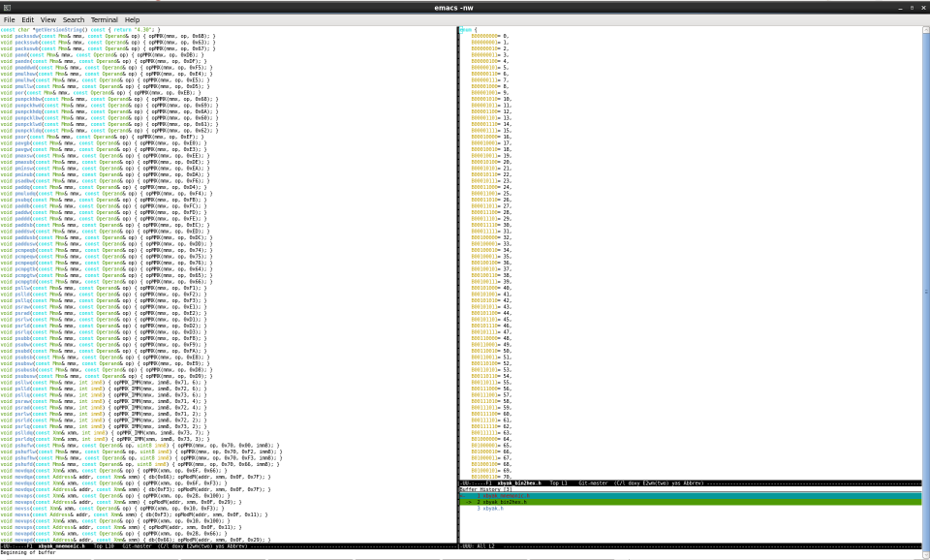The width and height of the screenshot is (930, 560).
Task: Maximize the emacs -nw terminal window
Action: [x=913, y=8]
